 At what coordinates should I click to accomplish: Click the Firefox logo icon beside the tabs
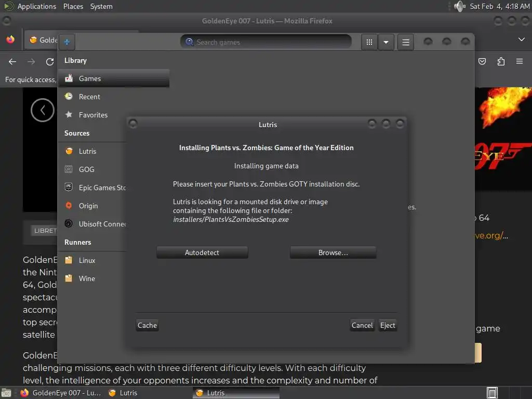[10, 39]
